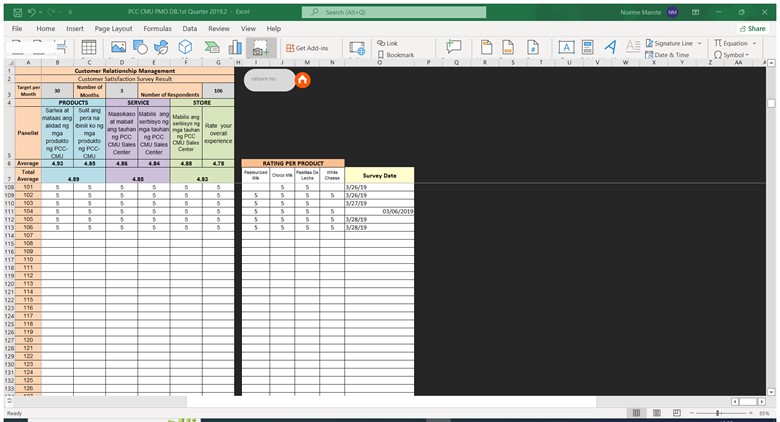This screenshot has width=780, height=422.
Task: Click the Number of Respondents value 106
Action: click(x=218, y=91)
